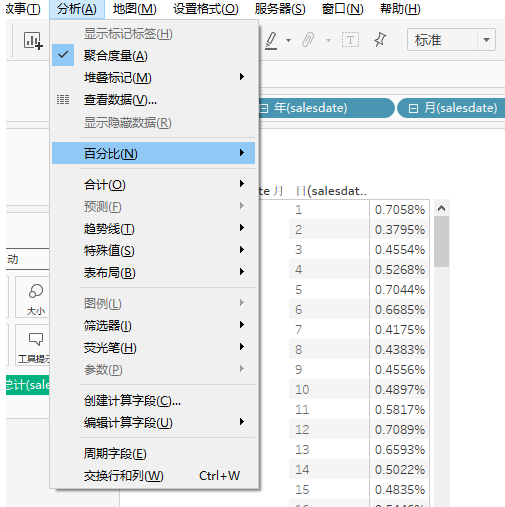Image resolution: width=505 pixels, height=507 pixels.
Task: Select cell value 0.4835%
Action: pyautogui.click(x=400, y=490)
